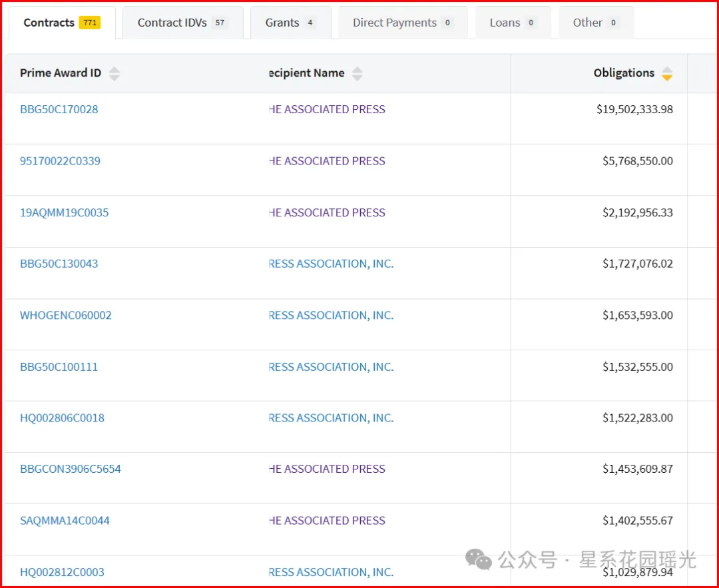The width and height of the screenshot is (719, 588).
Task: View award SAQMMA14C0044
Action: (x=65, y=521)
